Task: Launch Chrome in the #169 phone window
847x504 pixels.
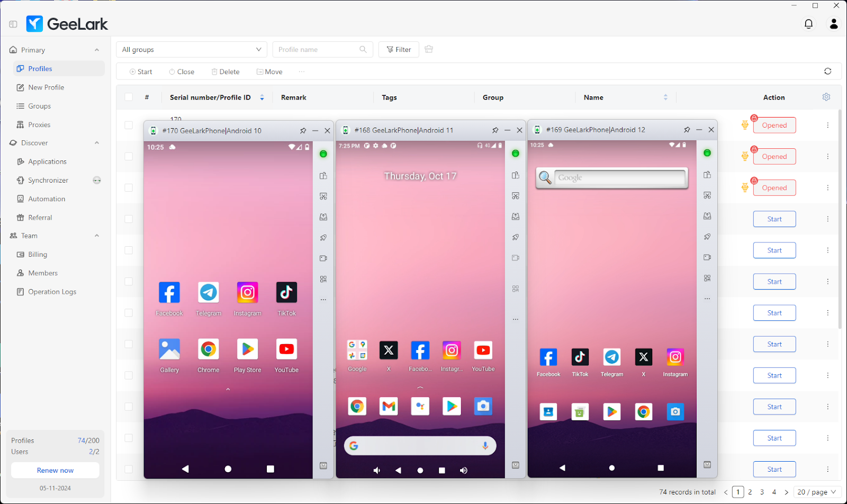Action: point(644,412)
